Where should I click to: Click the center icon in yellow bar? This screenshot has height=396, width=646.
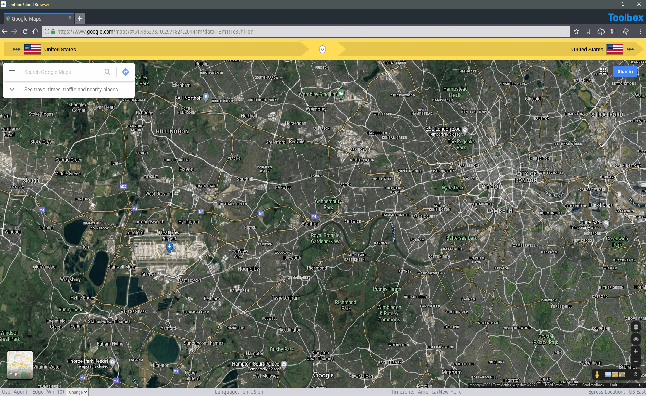(x=323, y=49)
